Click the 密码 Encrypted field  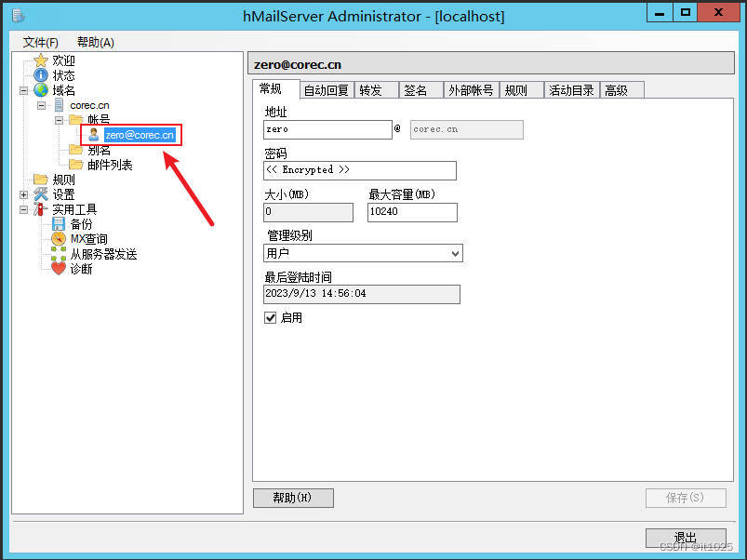click(360, 170)
